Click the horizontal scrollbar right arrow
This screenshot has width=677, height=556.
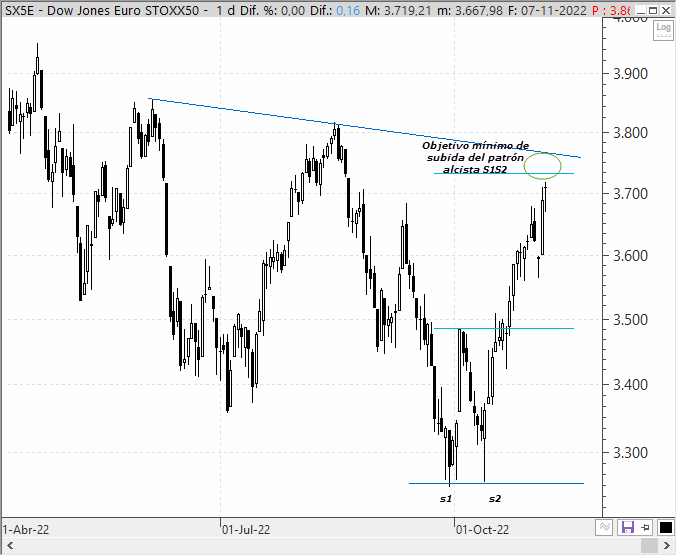click(x=667, y=546)
